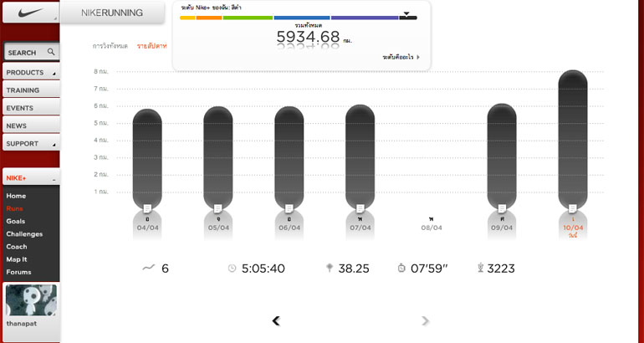Click the thanapat profile thumbnail
The width and height of the screenshot is (644, 343).
point(30,299)
